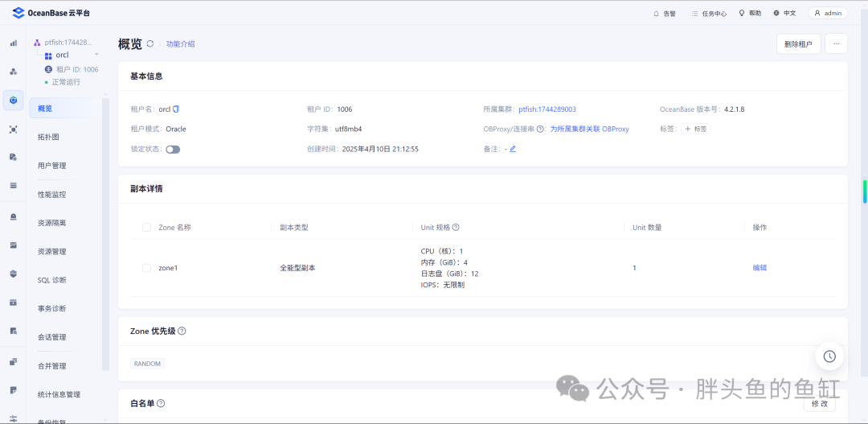868x424 pixels.
Task: Open the archive box icon in the left rail
Action: [14, 302]
